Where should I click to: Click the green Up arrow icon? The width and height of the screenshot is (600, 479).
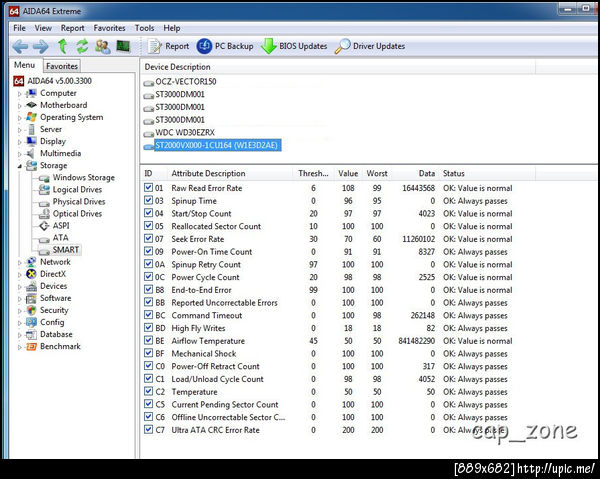click(x=62, y=46)
